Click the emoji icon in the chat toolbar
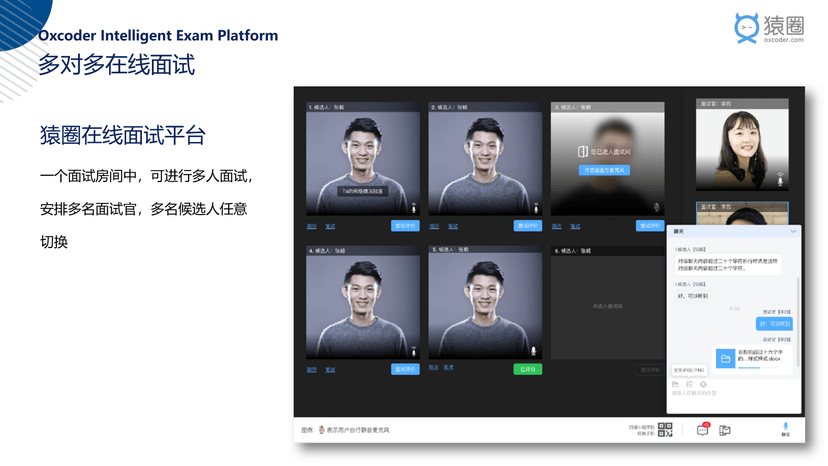The width and height of the screenshot is (828, 466). click(703, 384)
